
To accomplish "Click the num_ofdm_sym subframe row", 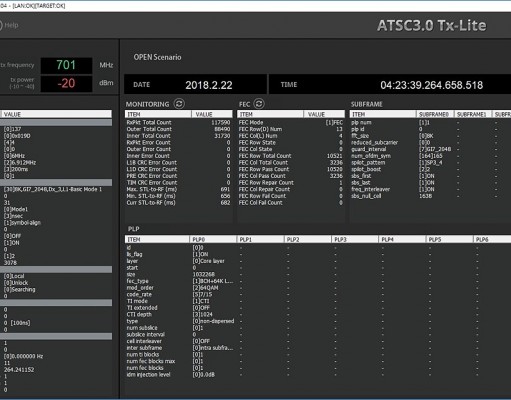I will point(430,156).
